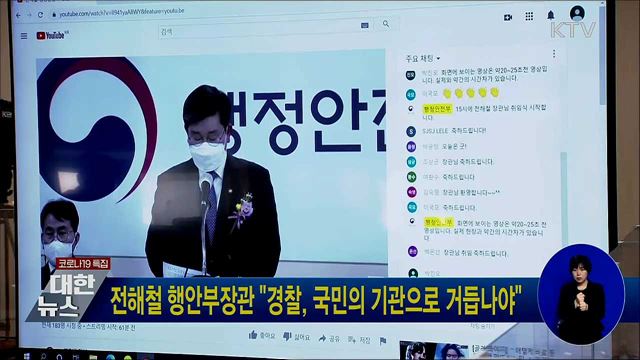The width and height of the screenshot is (640, 360).
Task: Click the 공유 share button
Action: [329, 338]
